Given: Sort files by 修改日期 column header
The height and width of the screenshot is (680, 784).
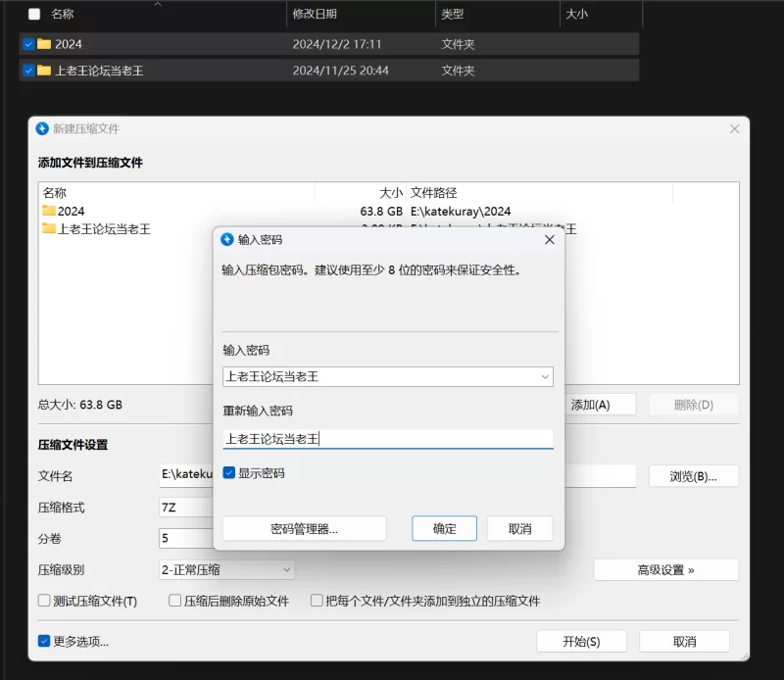Looking at the screenshot, I should (x=315, y=15).
